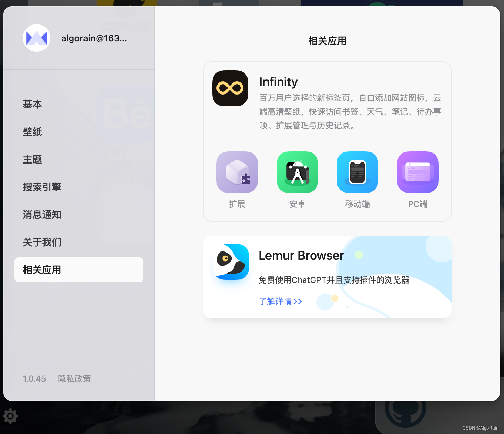Select the 搜索引擎 search engine section

[42, 187]
